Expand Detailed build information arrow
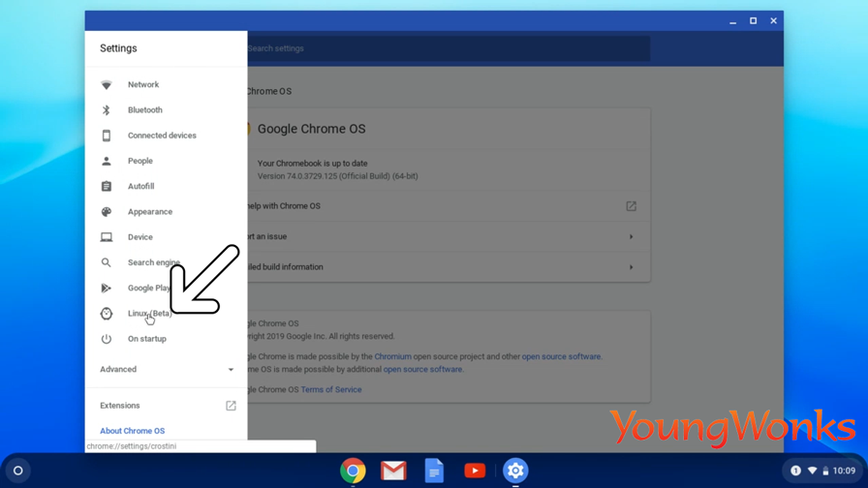 (631, 267)
